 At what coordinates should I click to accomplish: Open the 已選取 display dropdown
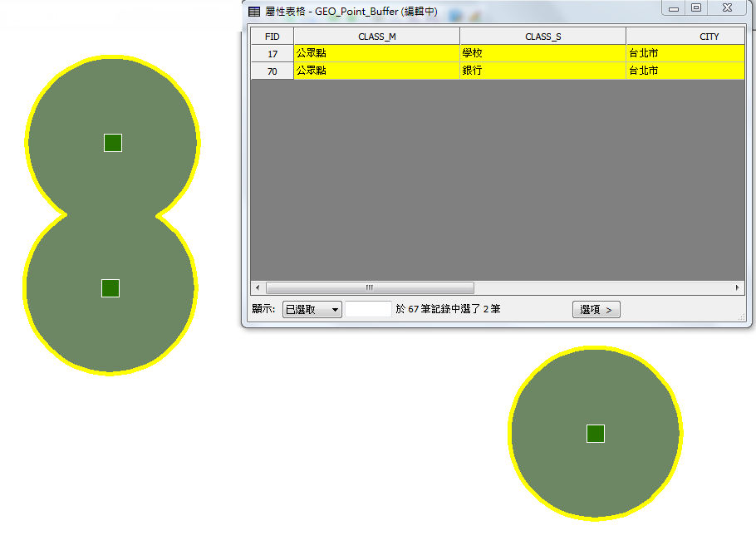[x=312, y=310]
